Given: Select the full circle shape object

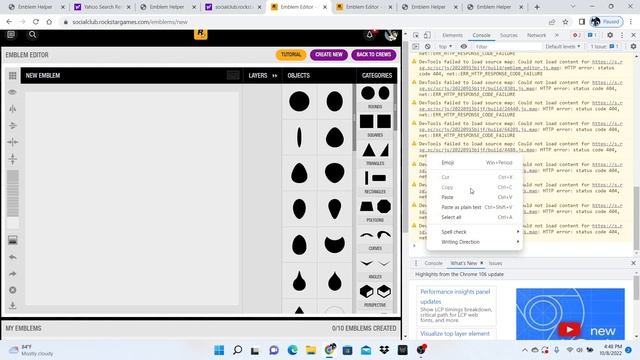Looking at the screenshot, I should (299, 102).
